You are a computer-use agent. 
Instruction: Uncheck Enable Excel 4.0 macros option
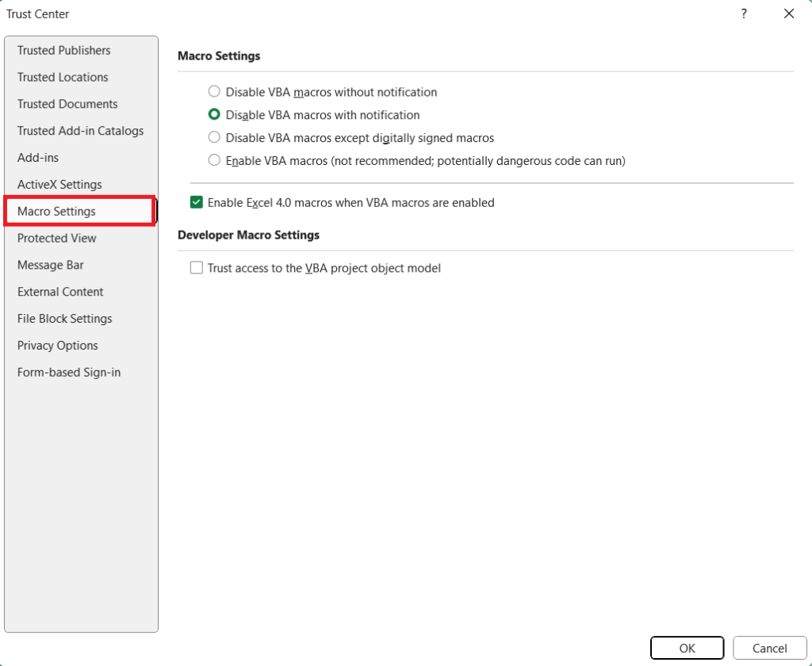(196, 202)
